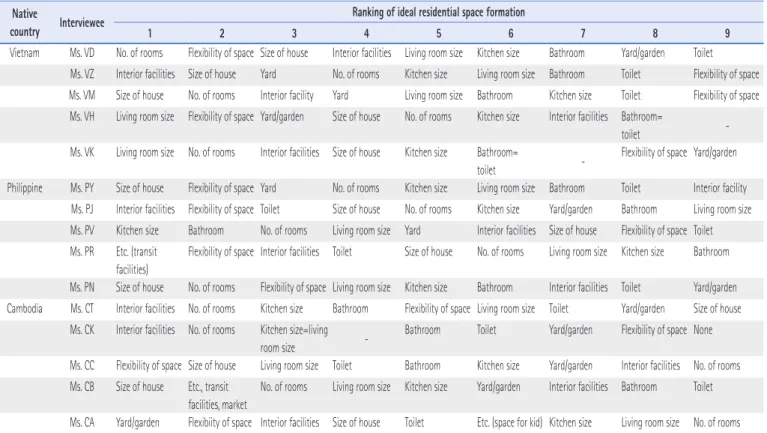Click 'Flexibility of space' in Ms. PN's row
767x433 pixels.
[x=293, y=287]
